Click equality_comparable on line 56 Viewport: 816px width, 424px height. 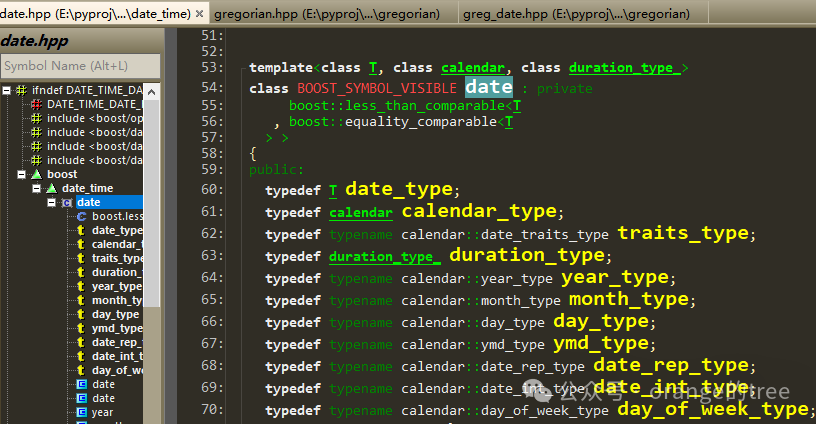(x=421, y=122)
